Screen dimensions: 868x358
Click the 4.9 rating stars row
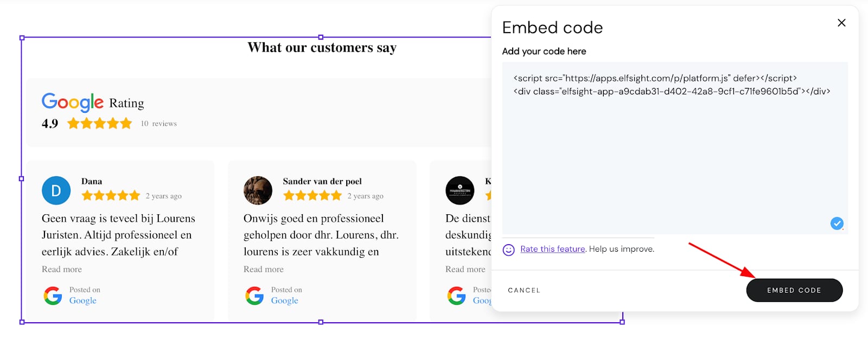click(100, 124)
